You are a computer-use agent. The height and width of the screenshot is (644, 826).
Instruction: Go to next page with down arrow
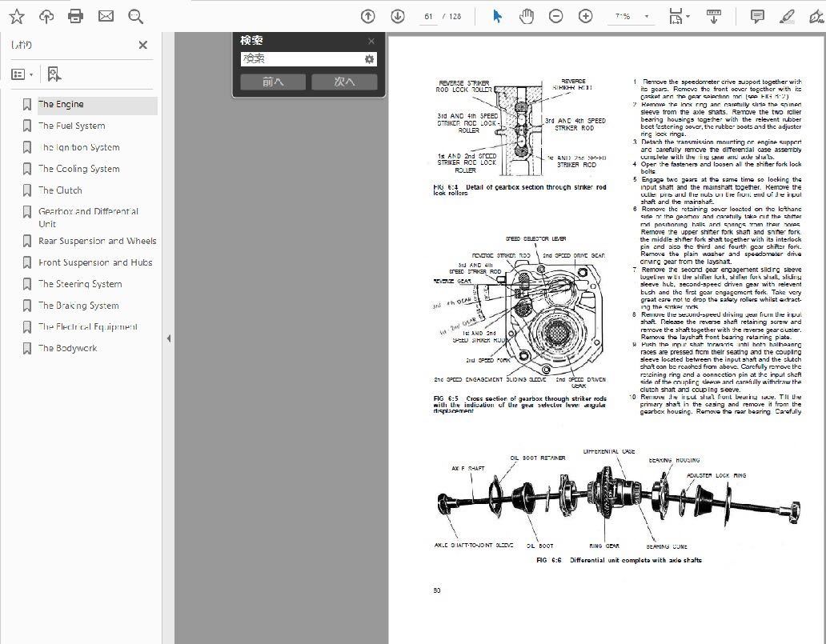[398, 17]
